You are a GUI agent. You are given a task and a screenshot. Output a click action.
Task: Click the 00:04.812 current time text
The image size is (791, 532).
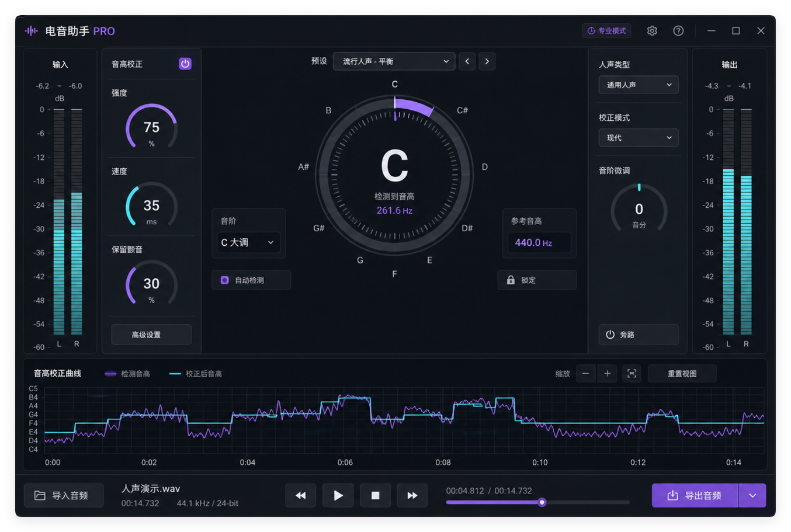(x=465, y=491)
